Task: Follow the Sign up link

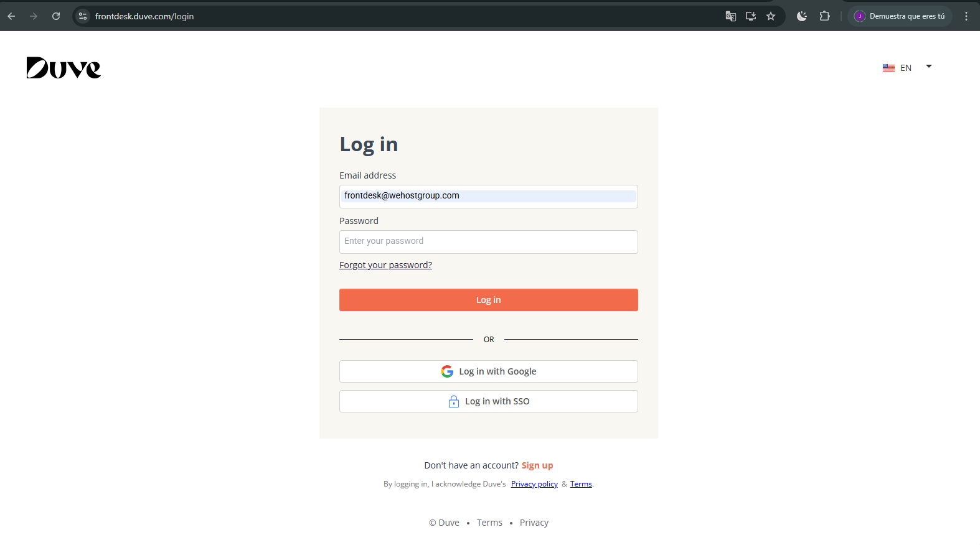Action: coord(537,465)
